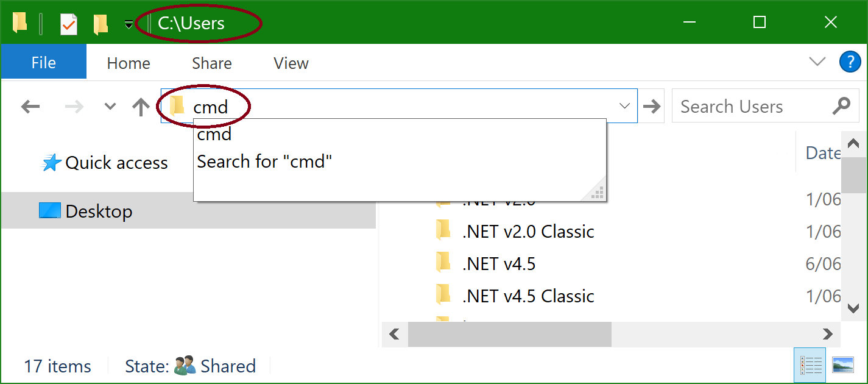Screen dimensions: 868x384
Task: Switch to the Share tab
Action: [x=211, y=63]
